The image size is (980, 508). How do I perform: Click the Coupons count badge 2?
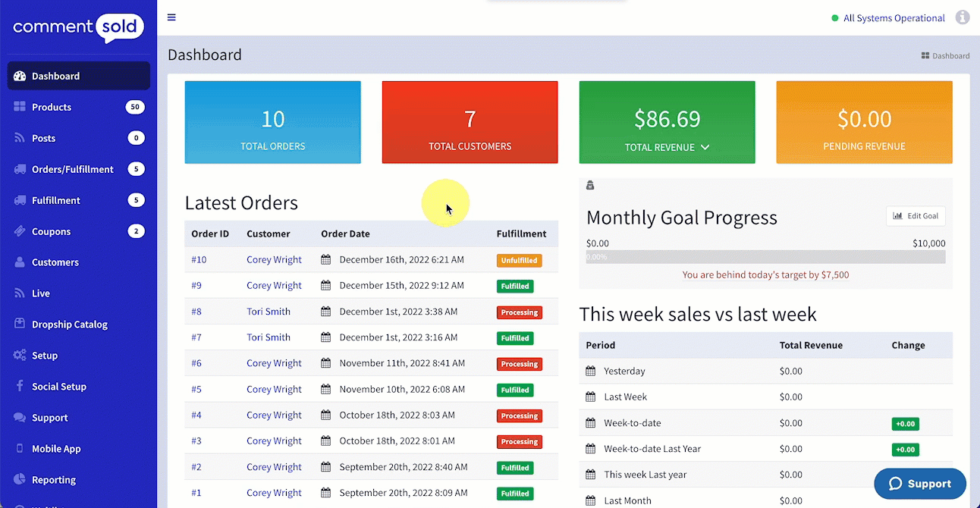136,231
